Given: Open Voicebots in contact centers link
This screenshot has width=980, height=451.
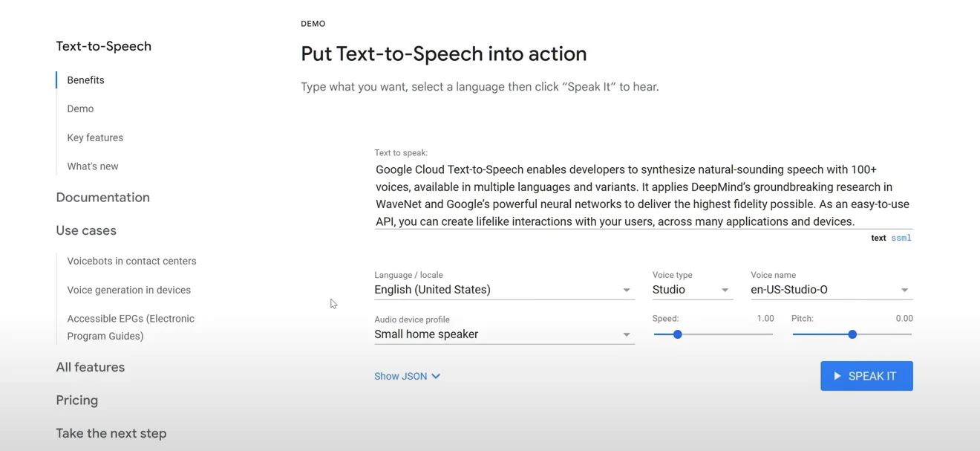Looking at the screenshot, I should [131, 261].
